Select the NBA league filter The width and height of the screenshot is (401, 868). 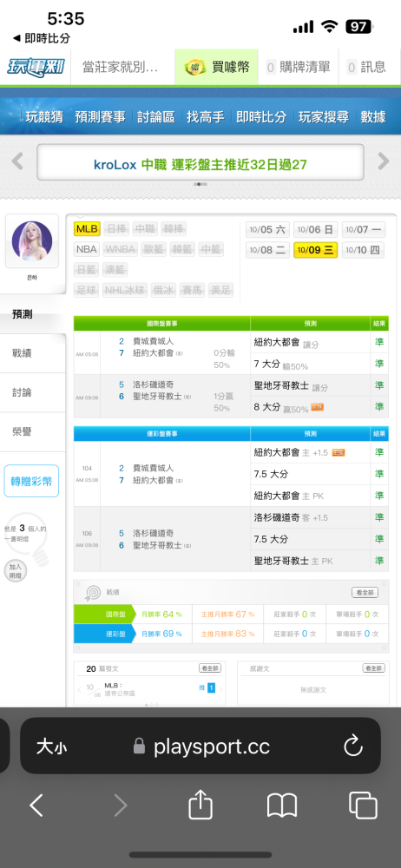[x=87, y=250]
